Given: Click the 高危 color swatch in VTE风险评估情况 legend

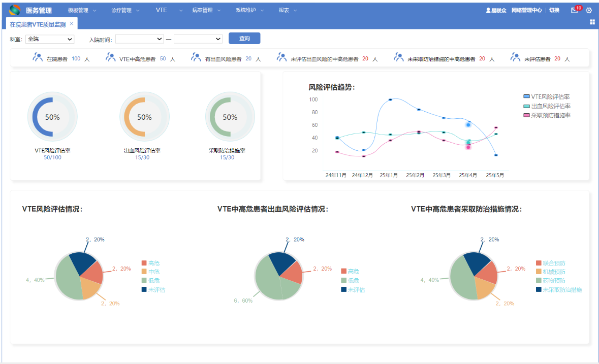Looking at the screenshot, I should (144, 263).
